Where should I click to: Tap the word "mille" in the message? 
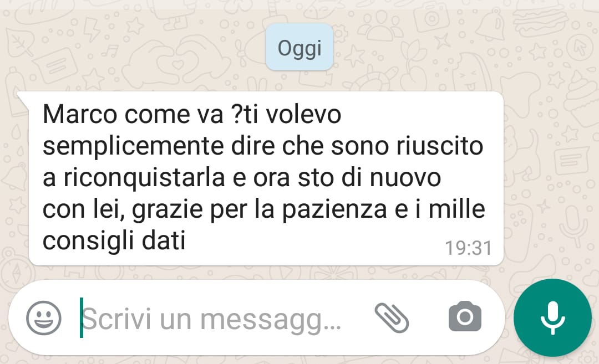456,209
